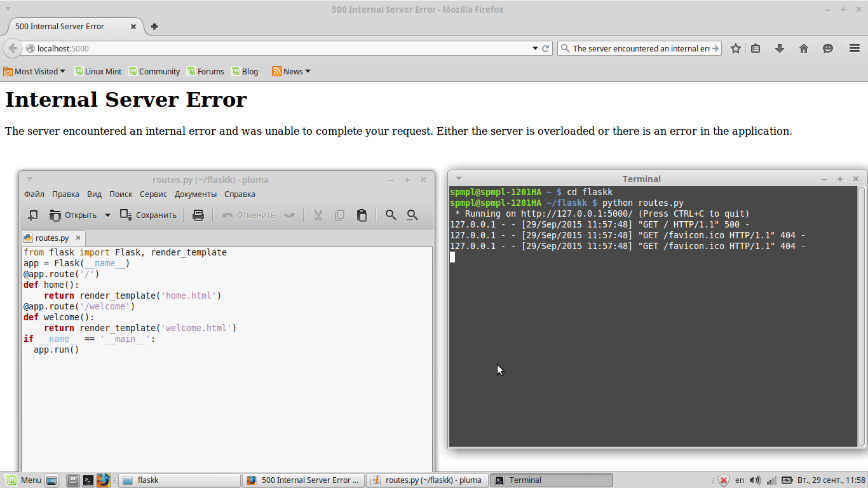The width and height of the screenshot is (868, 488).
Task: Click the red shield tray icon
Action: tap(723, 480)
